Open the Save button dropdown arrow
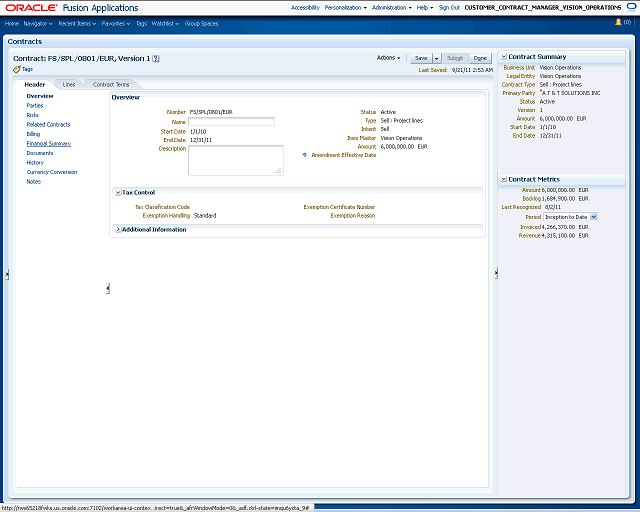 tap(436, 58)
